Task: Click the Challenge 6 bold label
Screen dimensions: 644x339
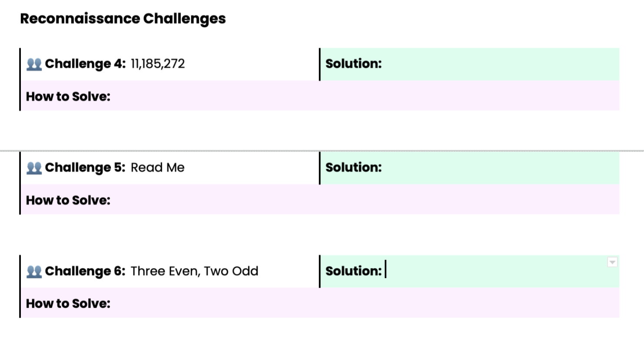Action: click(86, 271)
